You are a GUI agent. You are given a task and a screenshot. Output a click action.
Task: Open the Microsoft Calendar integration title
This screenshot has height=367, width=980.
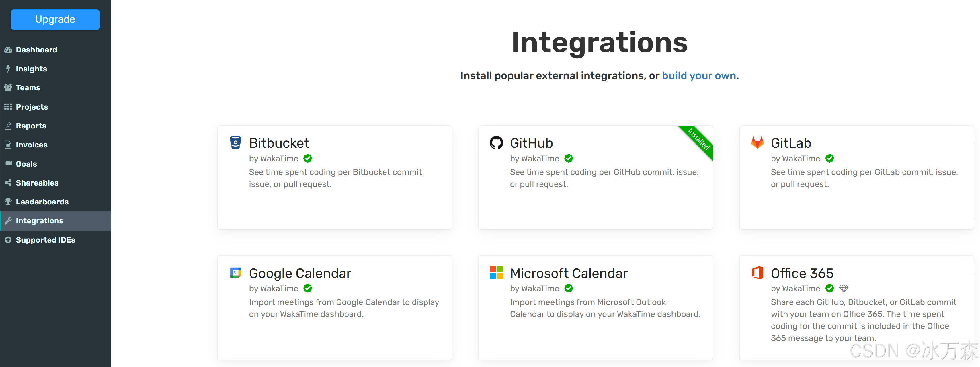click(x=568, y=273)
